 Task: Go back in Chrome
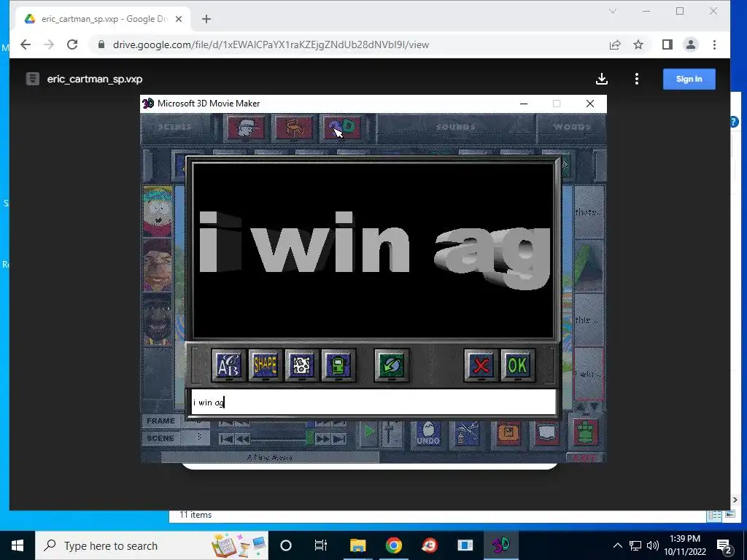pyautogui.click(x=26, y=44)
